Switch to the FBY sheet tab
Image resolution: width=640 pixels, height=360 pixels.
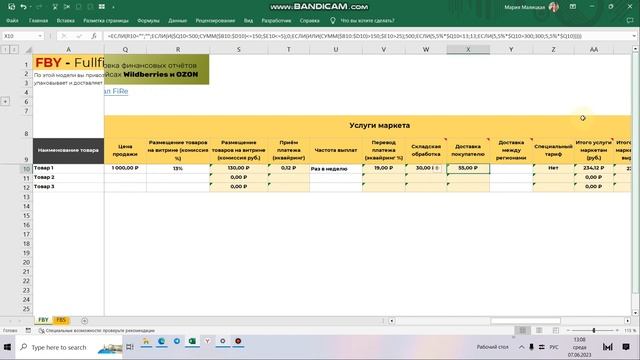pyautogui.click(x=43, y=320)
